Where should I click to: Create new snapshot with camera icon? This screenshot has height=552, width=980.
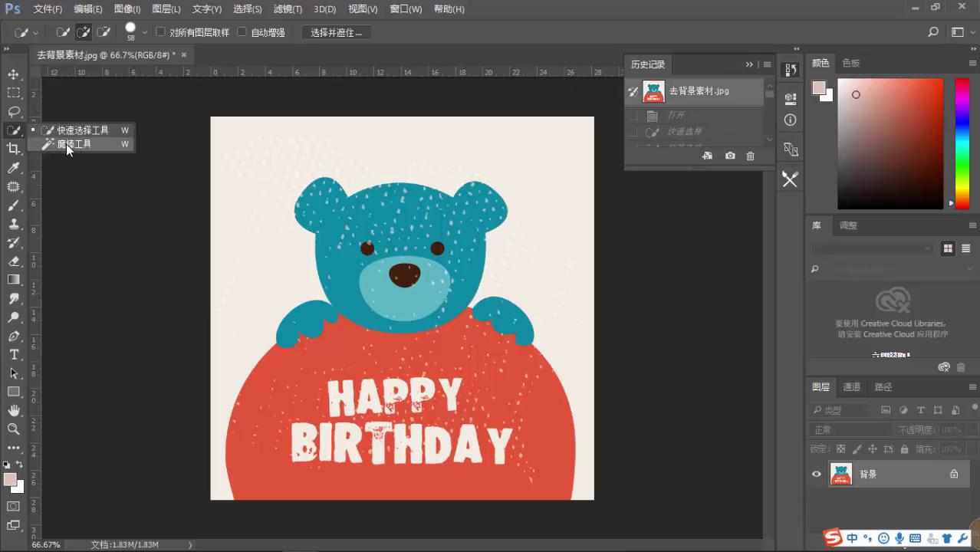point(730,156)
